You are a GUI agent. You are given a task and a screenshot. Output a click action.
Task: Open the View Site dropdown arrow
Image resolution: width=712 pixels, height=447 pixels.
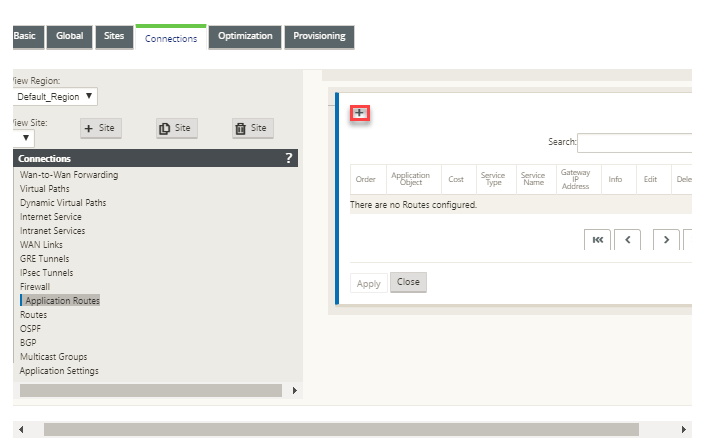point(24,138)
